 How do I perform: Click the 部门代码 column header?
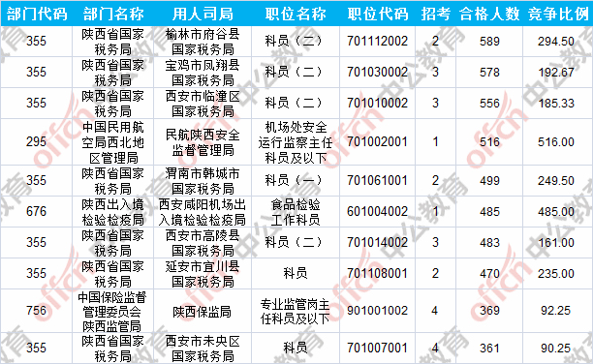[x=37, y=14]
